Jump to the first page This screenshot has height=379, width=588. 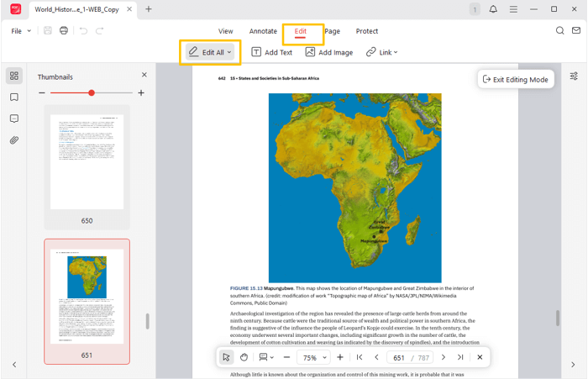(360, 357)
